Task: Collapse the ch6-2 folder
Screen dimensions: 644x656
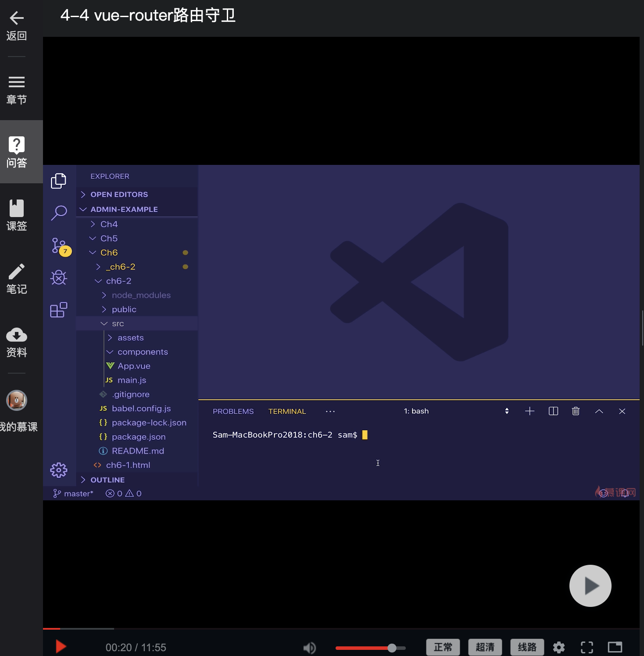Action: click(x=137, y=281)
